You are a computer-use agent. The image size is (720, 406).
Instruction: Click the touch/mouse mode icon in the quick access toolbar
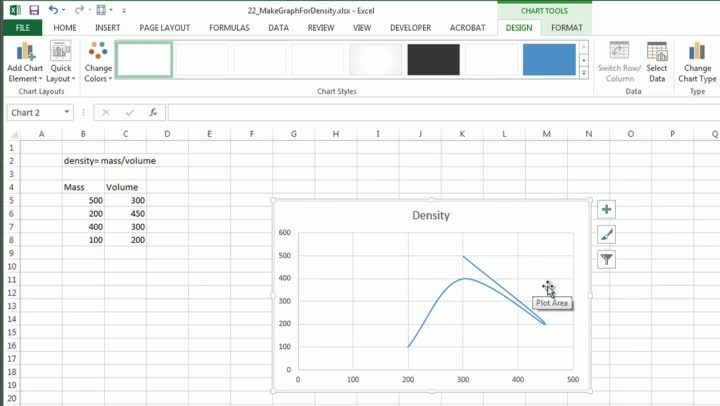coord(101,10)
